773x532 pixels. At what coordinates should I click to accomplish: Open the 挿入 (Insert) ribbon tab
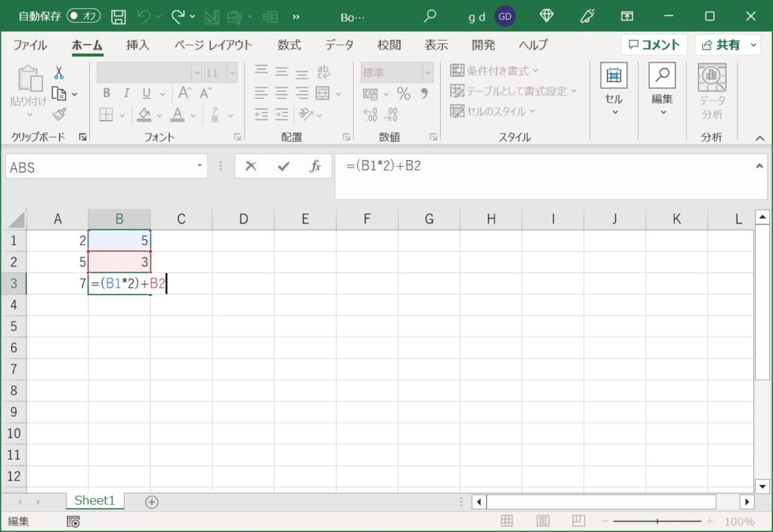tap(137, 45)
